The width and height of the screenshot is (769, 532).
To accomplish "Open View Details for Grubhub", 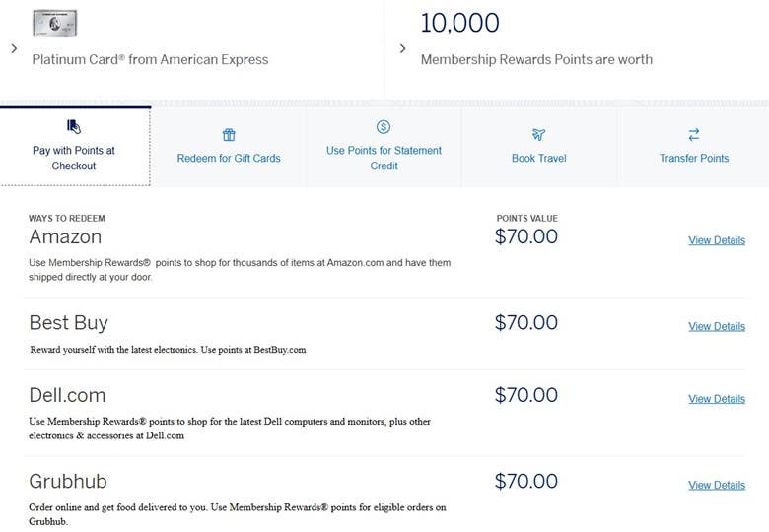I will coord(716,485).
